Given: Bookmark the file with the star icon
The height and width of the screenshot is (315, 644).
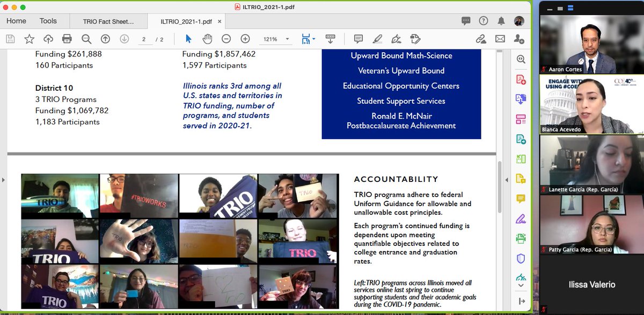Looking at the screenshot, I should [x=29, y=39].
